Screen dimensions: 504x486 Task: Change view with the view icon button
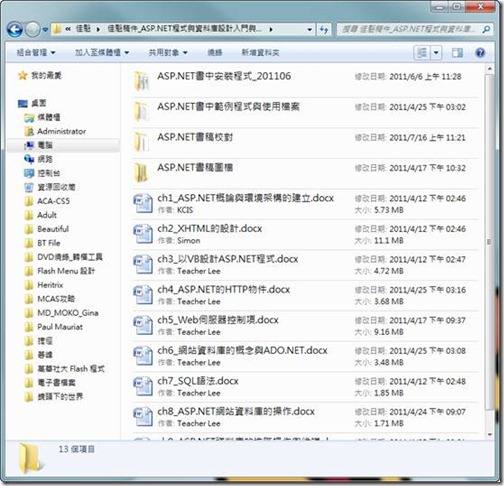click(x=422, y=53)
